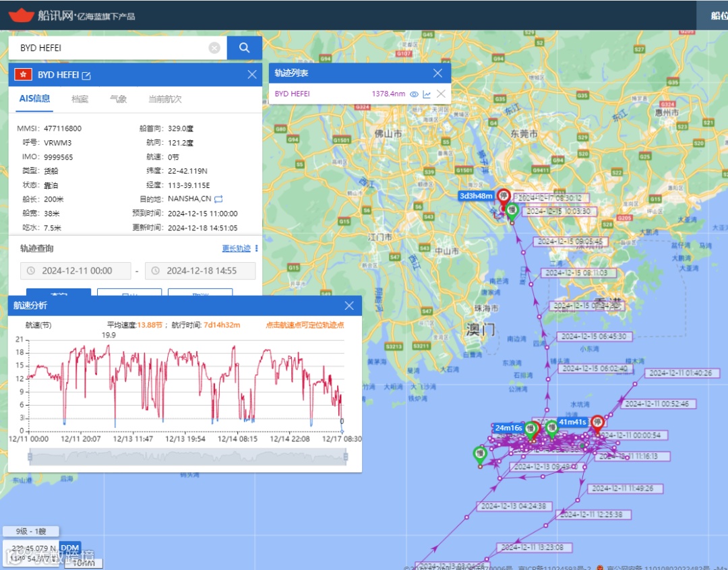Remove BYD HEFEI track with X icon
This screenshot has width=728, height=570.
point(441,94)
